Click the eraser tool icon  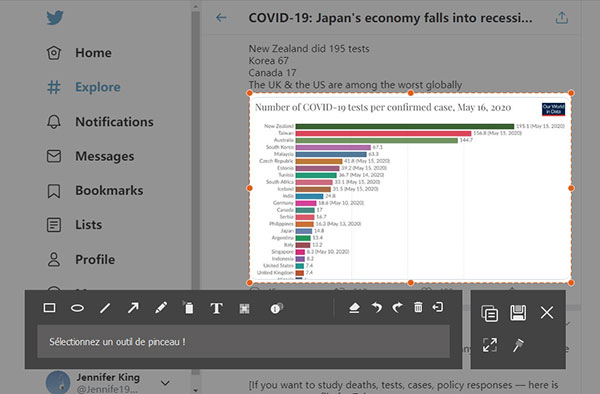(x=354, y=308)
